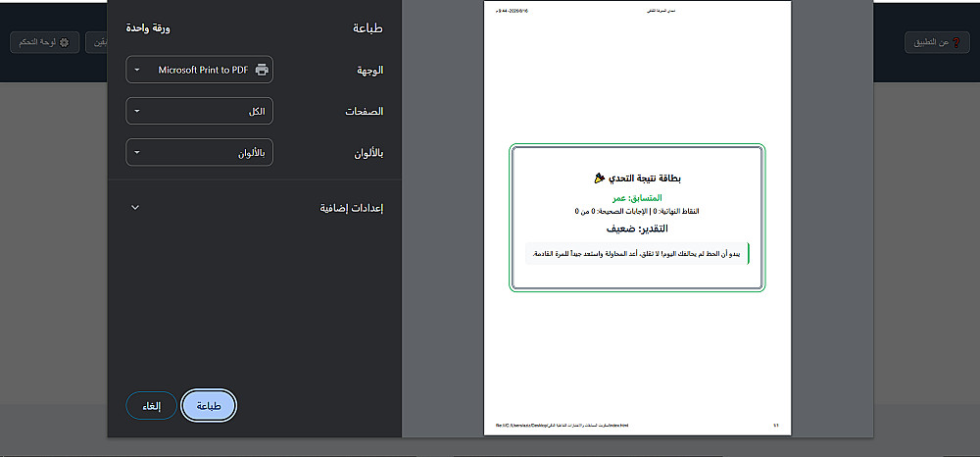Click the file path in preview footer
Screen dimensions: 980x457
[x=562, y=425]
